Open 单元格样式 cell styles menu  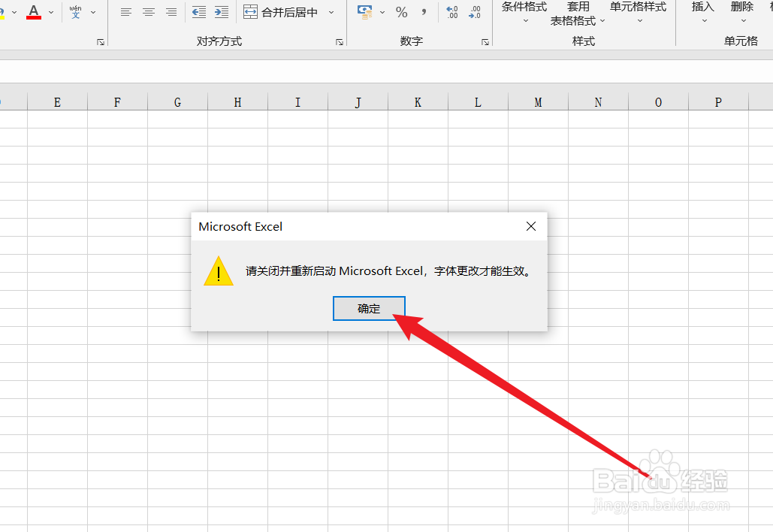pyautogui.click(x=639, y=13)
